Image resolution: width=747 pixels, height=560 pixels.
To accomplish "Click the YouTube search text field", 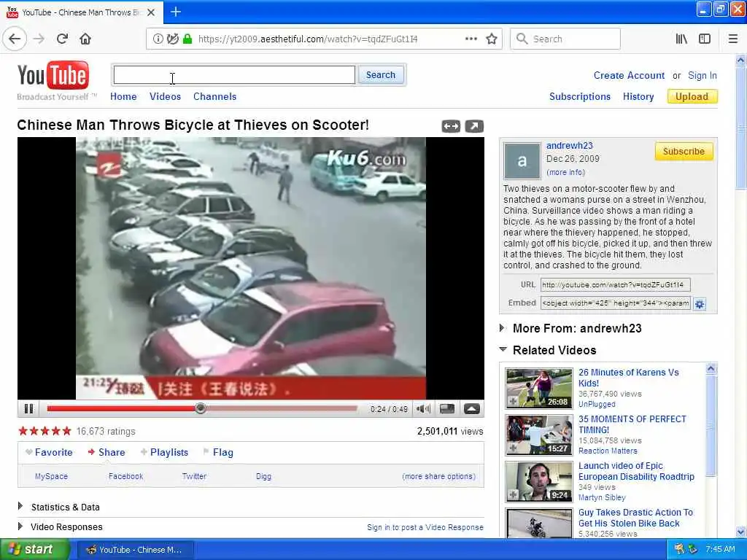I will [234, 75].
